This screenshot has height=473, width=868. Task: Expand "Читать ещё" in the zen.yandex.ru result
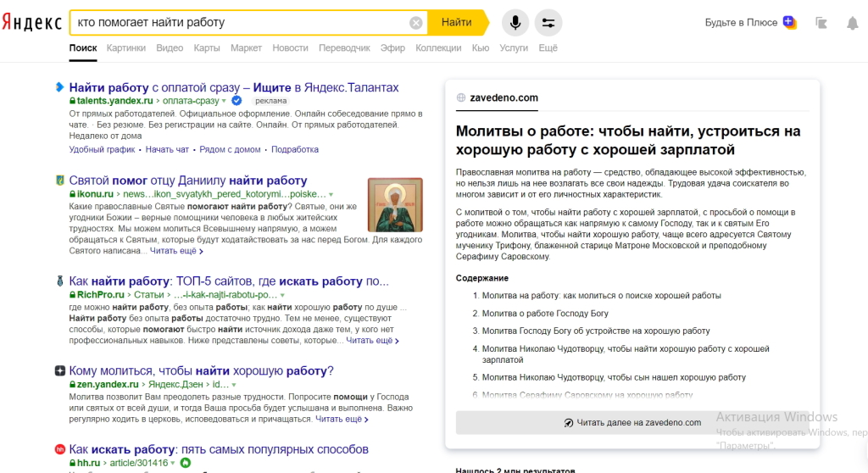(342, 419)
